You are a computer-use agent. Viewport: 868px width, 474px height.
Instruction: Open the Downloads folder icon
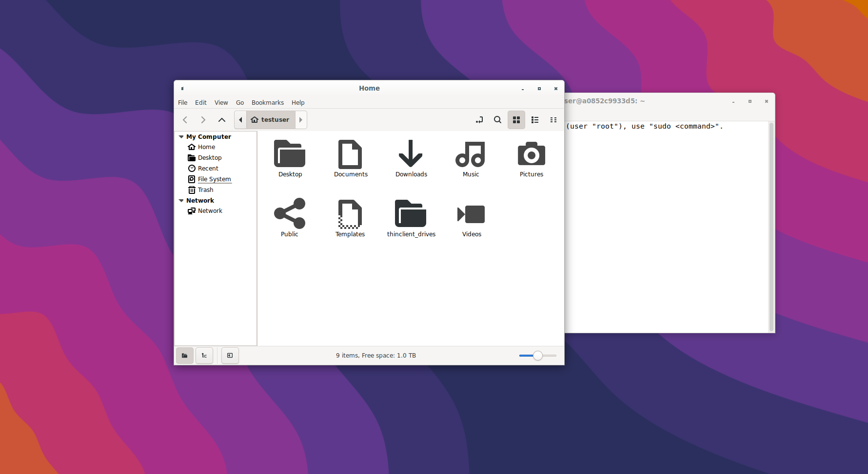[x=411, y=154]
